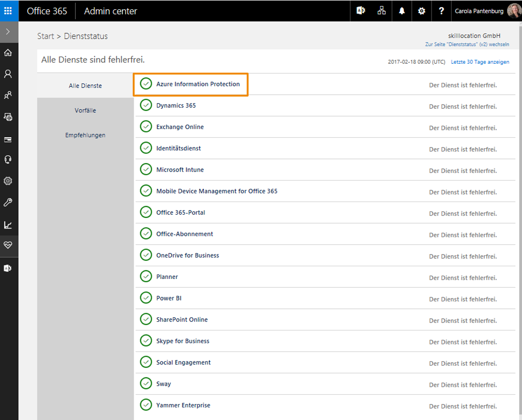Screen dimensions: 522x420
Task: Open the app launcher waffle icon
Action: (x=8, y=11)
